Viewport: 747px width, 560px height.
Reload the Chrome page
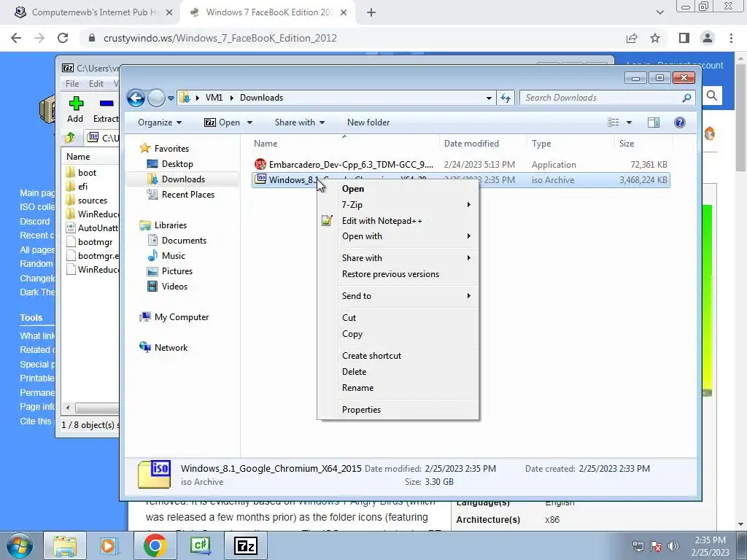[63, 38]
